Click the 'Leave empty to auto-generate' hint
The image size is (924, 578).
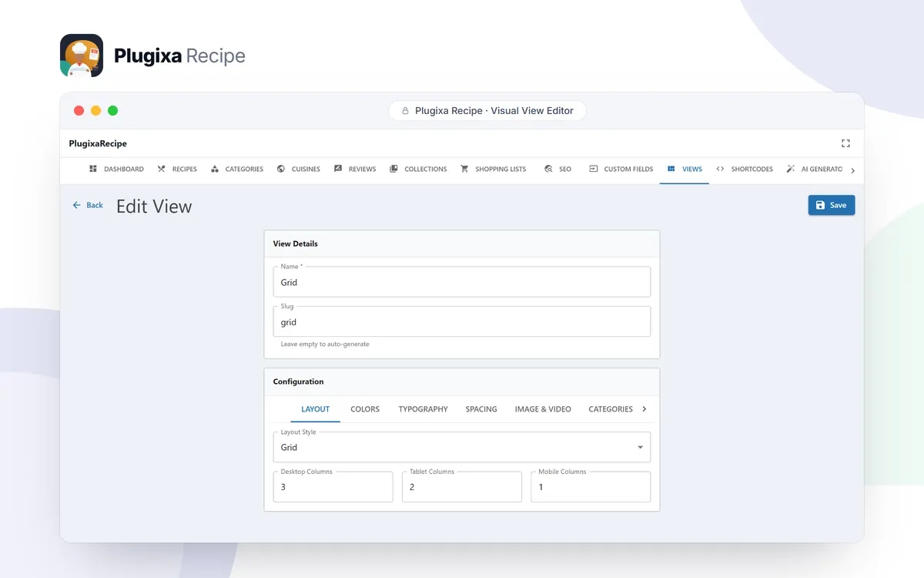[x=325, y=344]
